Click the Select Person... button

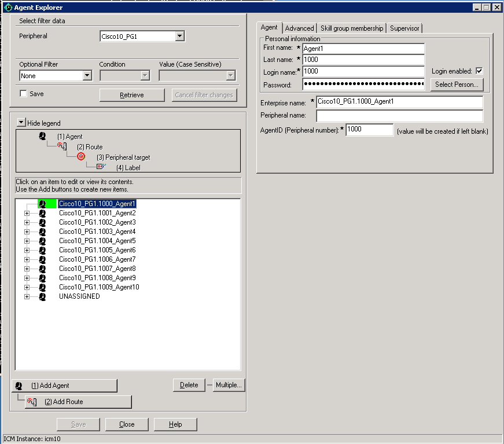click(x=457, y=85)
